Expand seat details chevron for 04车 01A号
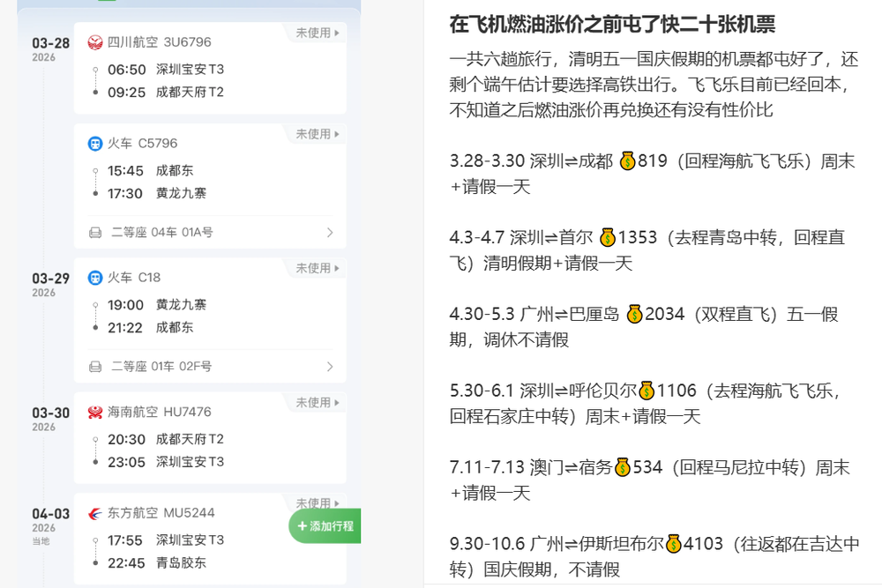Viewport: 882px width, 588px height. (330, 232)
